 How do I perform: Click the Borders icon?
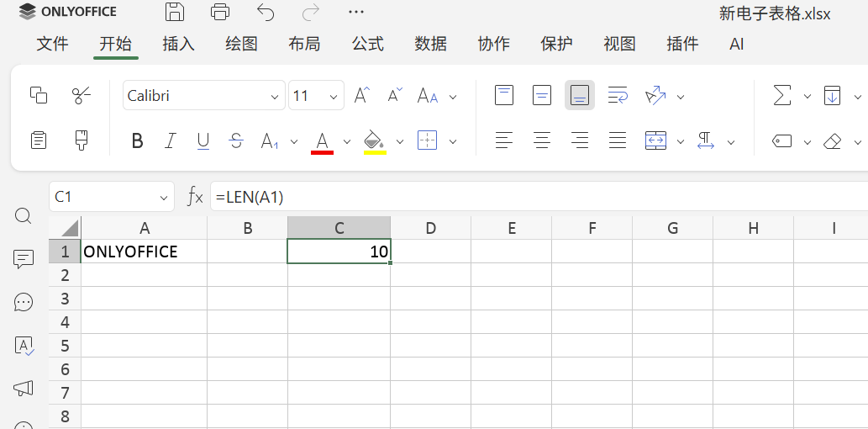pos(428,140)
